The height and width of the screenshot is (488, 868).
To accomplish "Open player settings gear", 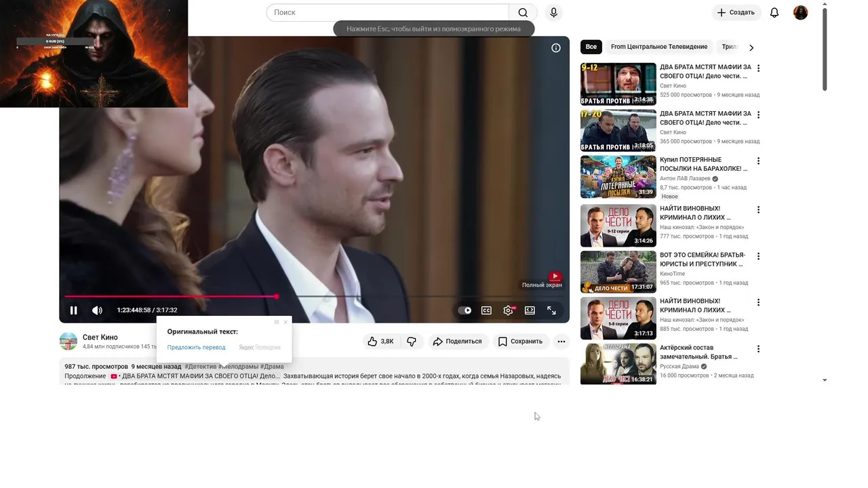I will tap(508, 310).
